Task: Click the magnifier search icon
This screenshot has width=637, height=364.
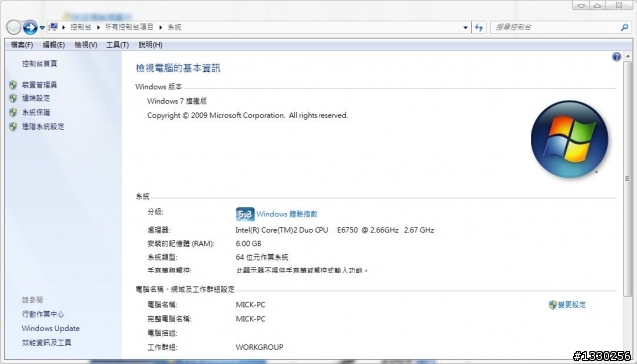Action: (x=625, y=27)
